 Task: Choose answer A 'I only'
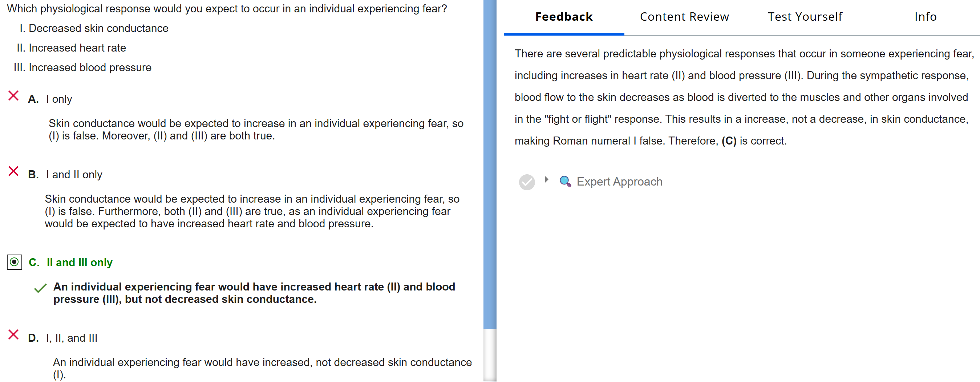[x=59, y=99]
